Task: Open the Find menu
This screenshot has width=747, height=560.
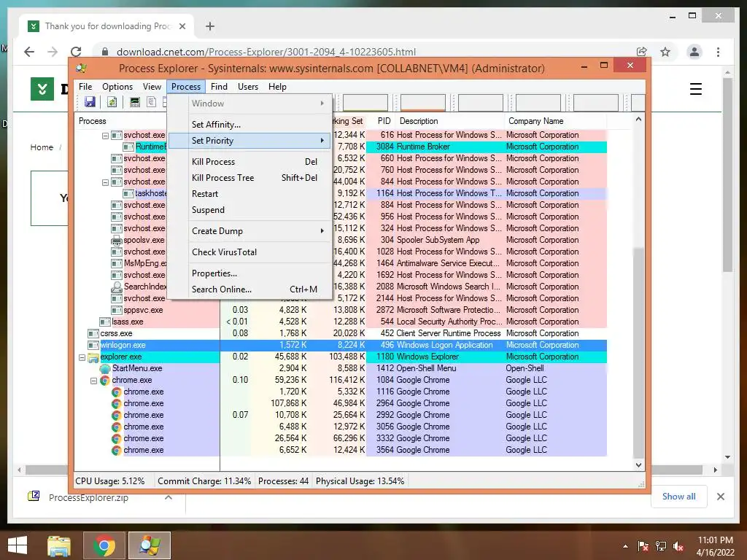Action: point(219,87)
